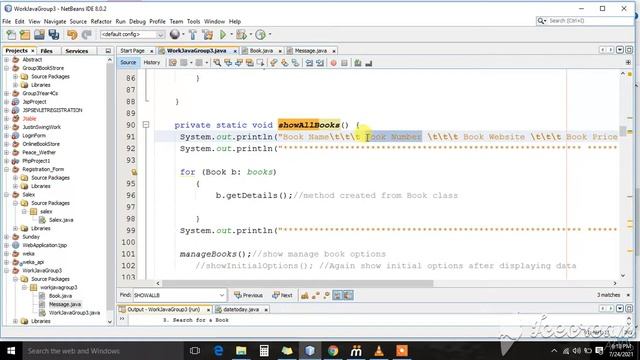The image size is (640, 360).
Task: Open Calculator from taskbar
Action: pos(264,351)
